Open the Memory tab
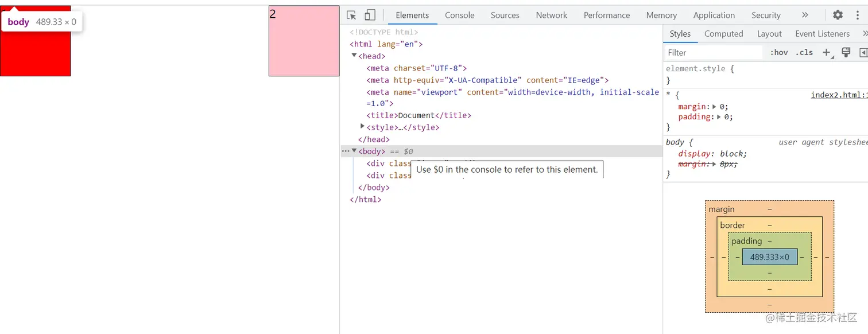Viewport: 868px width, 334px height. tap(661, 15)
